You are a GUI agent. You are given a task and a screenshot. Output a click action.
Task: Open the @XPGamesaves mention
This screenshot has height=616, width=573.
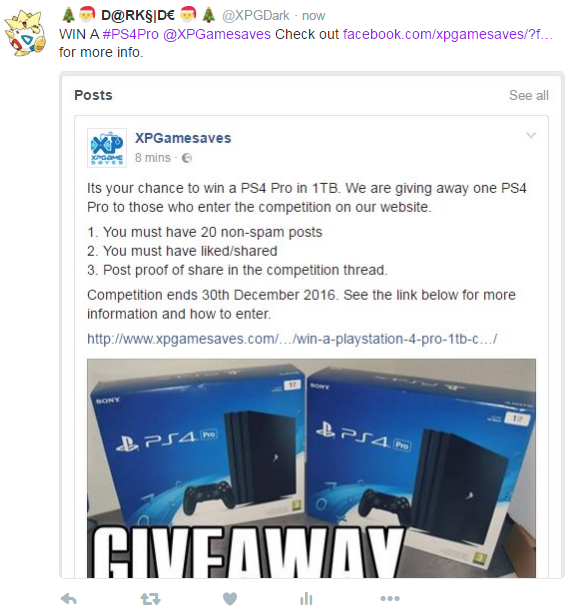coord(216,34)
